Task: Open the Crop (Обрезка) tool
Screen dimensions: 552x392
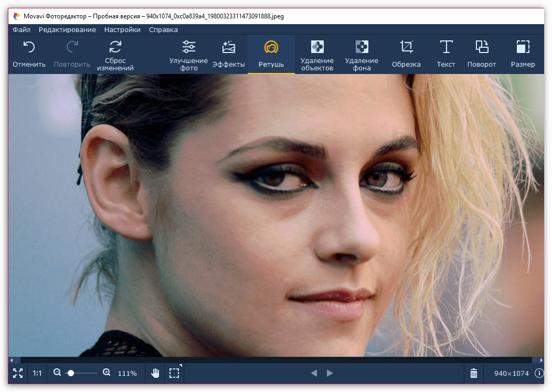Action: pyautogui.click(x=406, y=55)
